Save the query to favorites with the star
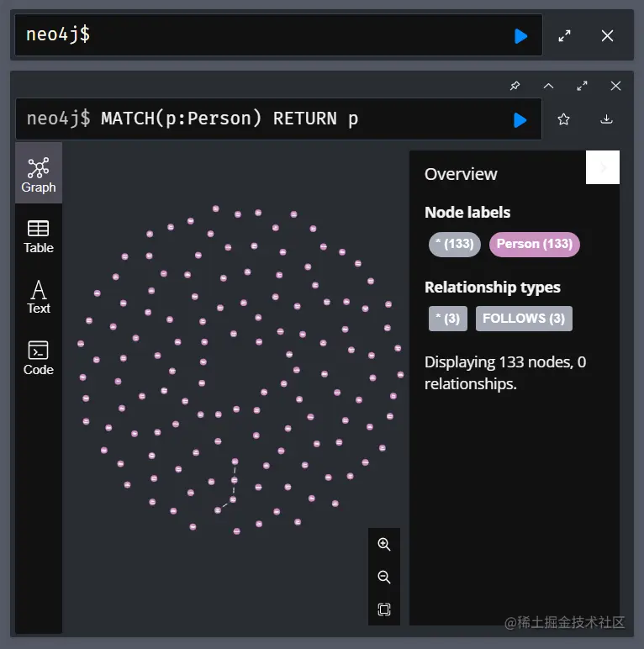Screen dimensions: 644x649 563,119
